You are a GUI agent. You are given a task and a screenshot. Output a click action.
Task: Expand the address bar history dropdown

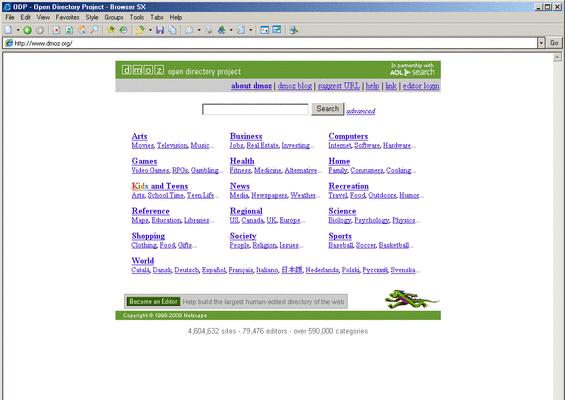[541, 43]
